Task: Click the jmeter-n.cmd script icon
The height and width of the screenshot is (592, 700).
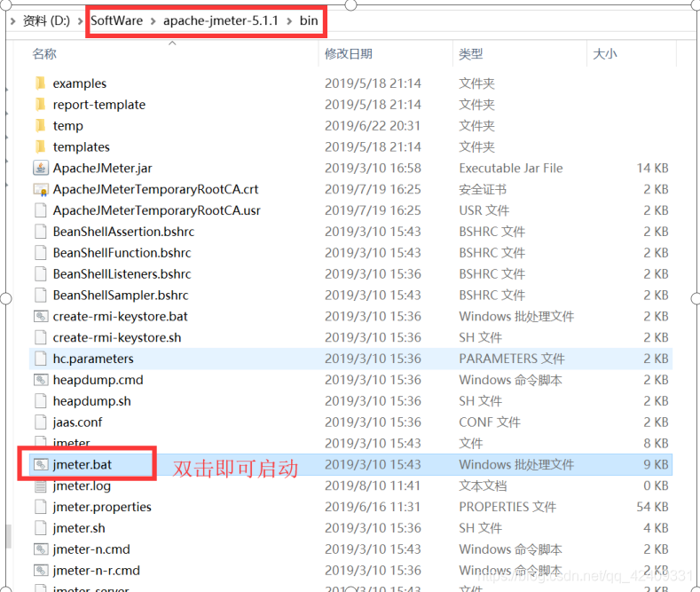Action: pos(41,549)
